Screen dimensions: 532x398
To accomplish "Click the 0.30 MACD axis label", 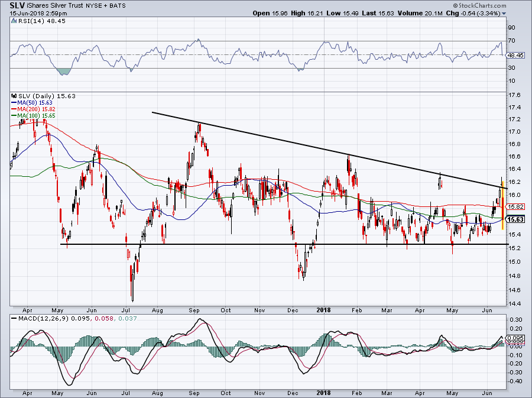I will (x=515, y=319).
